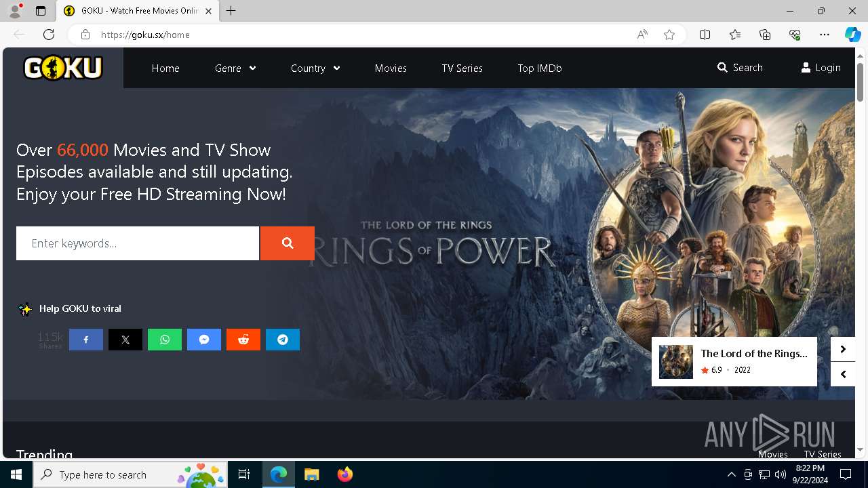Open Task View on taskbar

(x=244, y=474)
